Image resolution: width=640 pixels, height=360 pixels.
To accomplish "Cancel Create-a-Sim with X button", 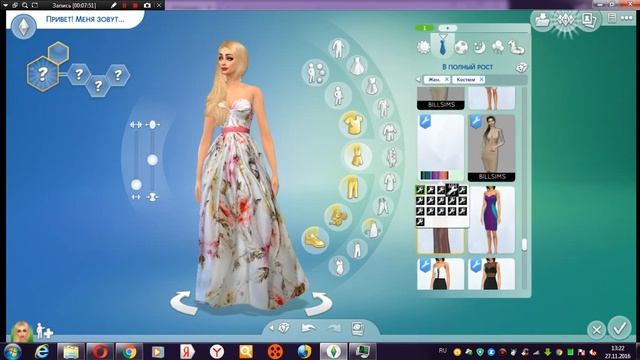I will [596, 329].
